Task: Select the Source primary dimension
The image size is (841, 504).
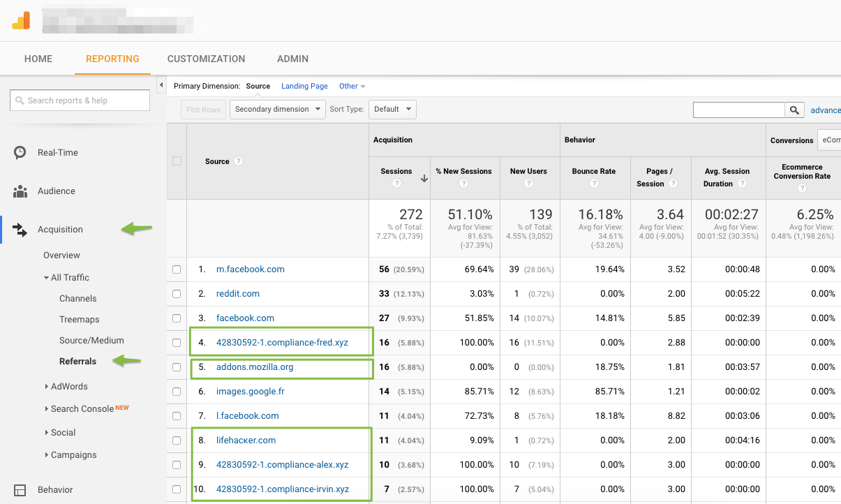Action: click(258, 87)
